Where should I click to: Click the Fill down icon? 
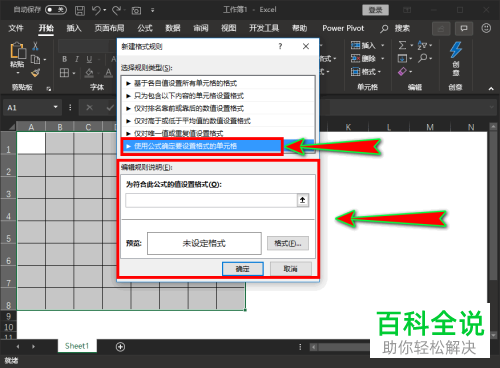point(402,59)
